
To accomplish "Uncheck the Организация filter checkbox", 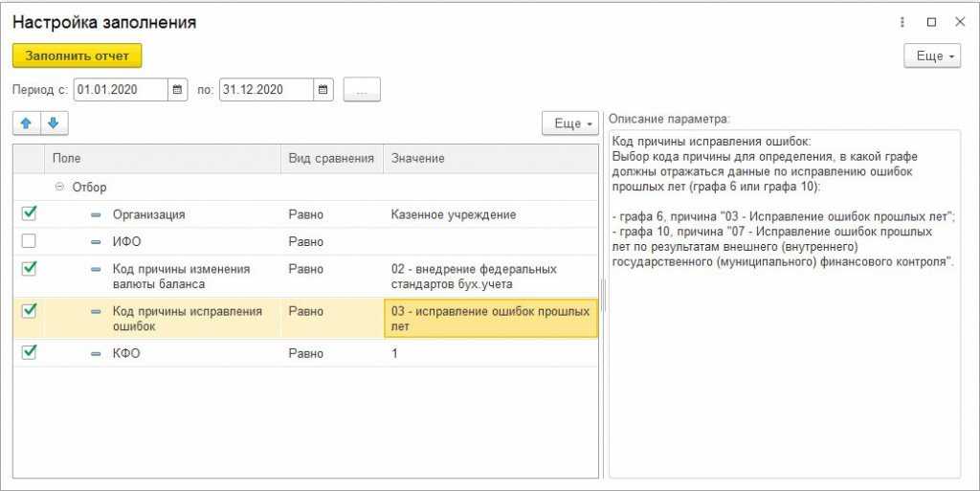I will click(x=29, y=213).
